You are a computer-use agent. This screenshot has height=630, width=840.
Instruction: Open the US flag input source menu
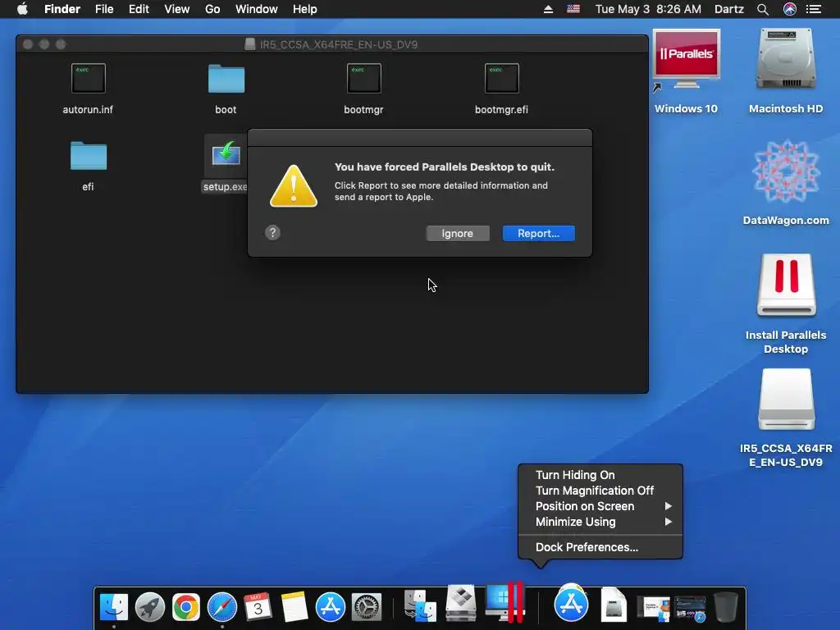(573, 9)
